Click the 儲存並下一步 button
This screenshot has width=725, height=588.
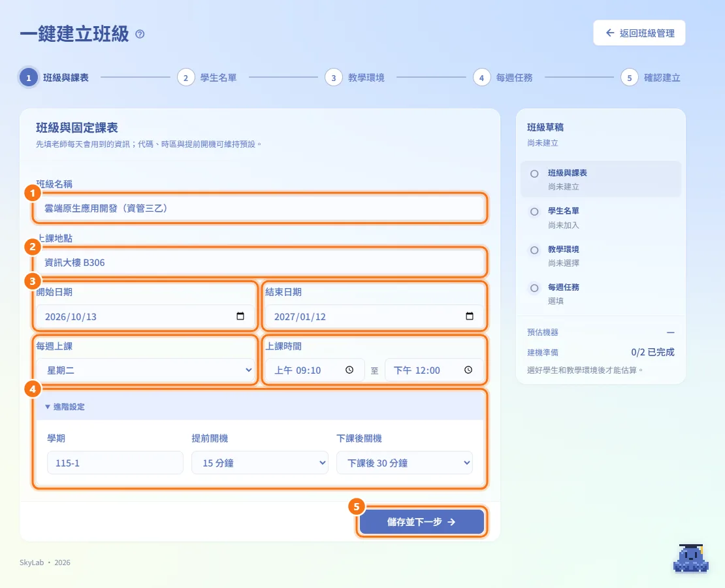click(422, 522)
